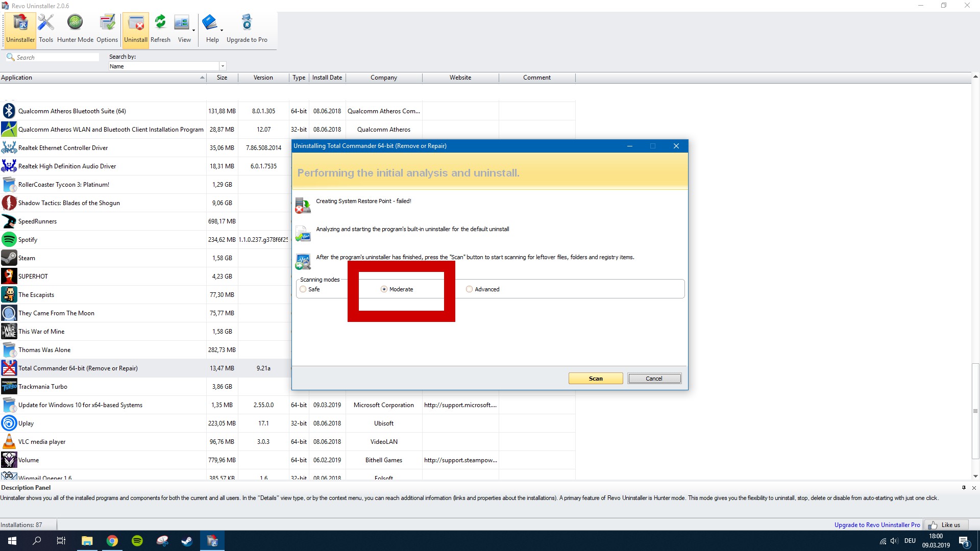Click the application list vertical scrollbar

pos(975,411)
